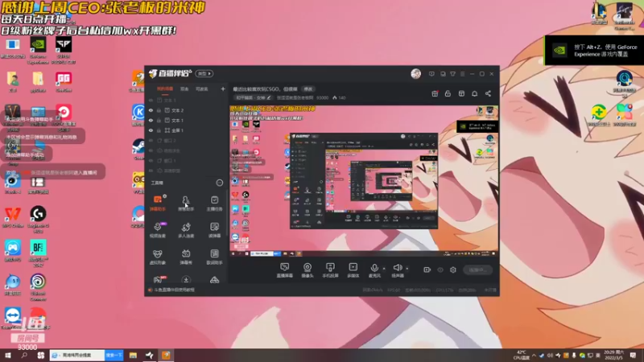
Task: Click the 直播中 stop-stream button
Action: point(477,270)
